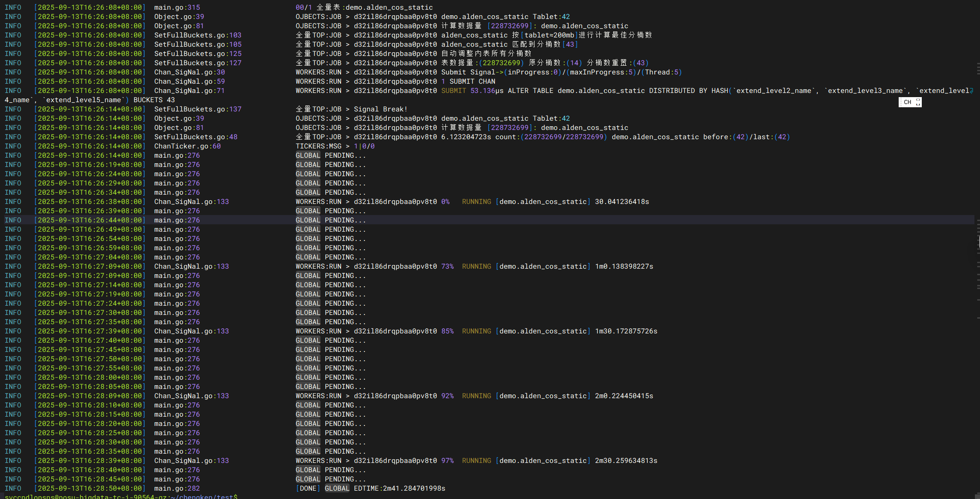Click the timestamp 2025-09-13T16:26:19+08:00
The image size is (980, 499).
(x=90, y=165)
